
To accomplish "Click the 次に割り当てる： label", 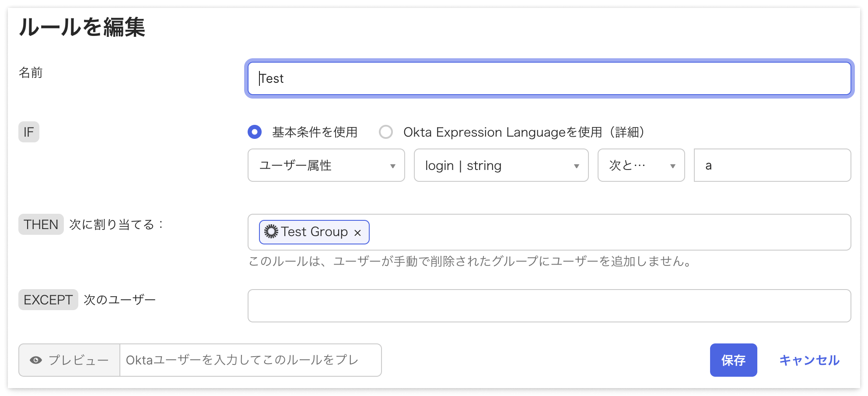I will click(116, 224).
